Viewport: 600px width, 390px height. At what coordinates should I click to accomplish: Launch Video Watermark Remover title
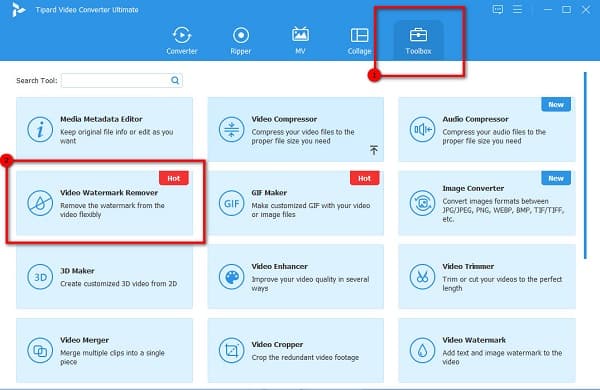[109, 193]
